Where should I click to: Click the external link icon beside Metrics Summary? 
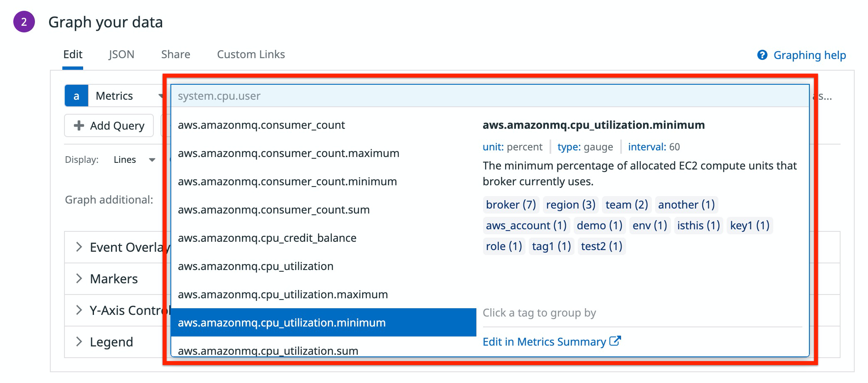click(615, 341)
